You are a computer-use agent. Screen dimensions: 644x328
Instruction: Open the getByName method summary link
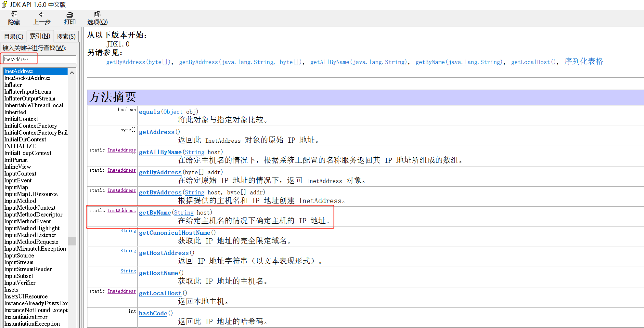155,213
